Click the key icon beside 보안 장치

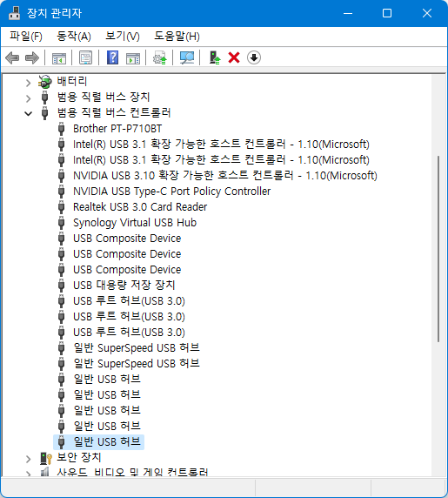coord(46,458)
